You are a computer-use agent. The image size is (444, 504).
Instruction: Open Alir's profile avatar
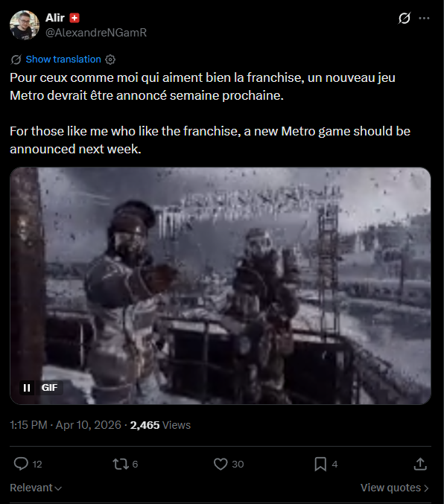click(25, 25)
